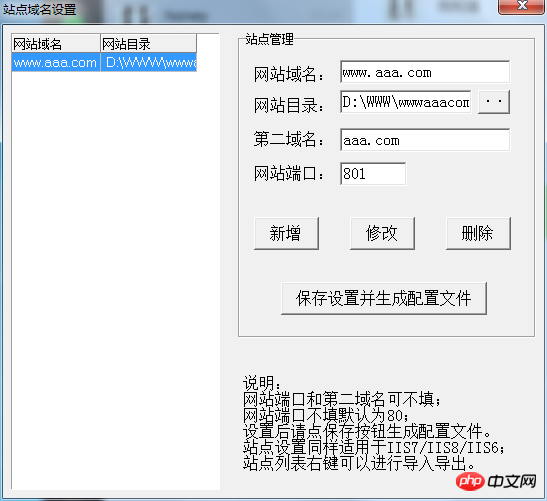
Task: Focus the 网站目录 path field
Action: [x=405, y=102]
